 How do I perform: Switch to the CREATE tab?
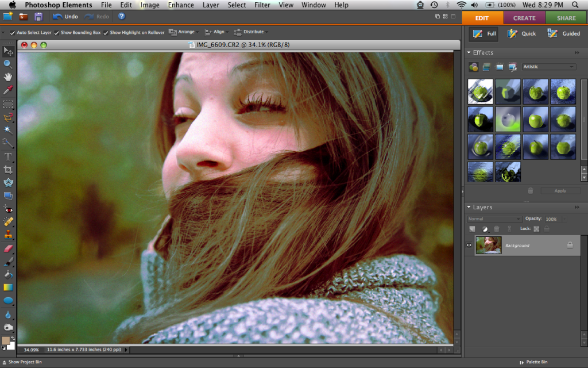[x=524, y=18]
